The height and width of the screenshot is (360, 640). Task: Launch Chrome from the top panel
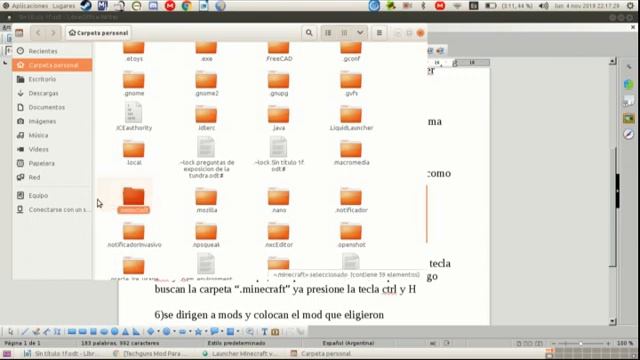187,6
